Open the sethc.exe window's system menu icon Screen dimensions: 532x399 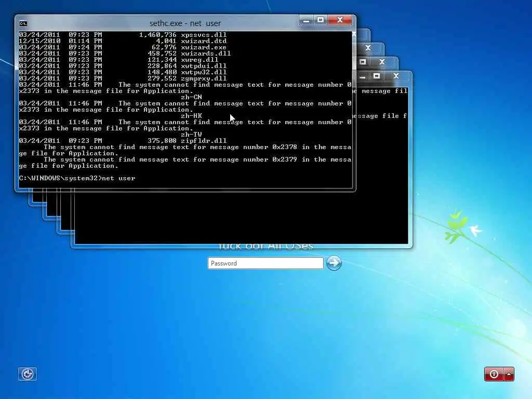pyautogui.click(x=23, y=23)
